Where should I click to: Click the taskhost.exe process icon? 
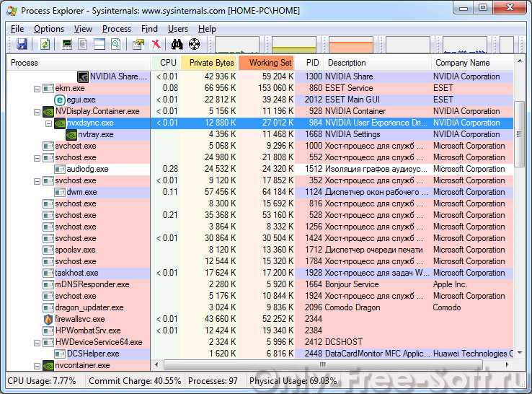tap(48, 273)
